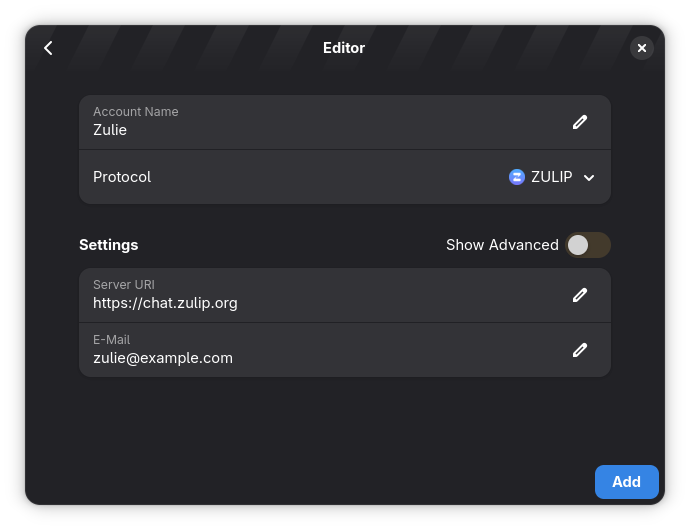This screenshot has height=530, width=690.
Task: Click the blue Zulip protocol logo
Action: tap(517, 177)
